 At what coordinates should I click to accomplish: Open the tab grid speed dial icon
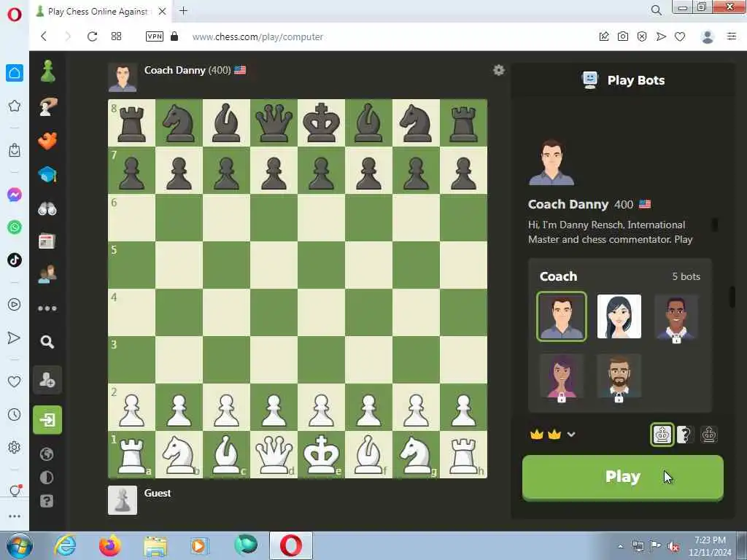pos(116,36)
